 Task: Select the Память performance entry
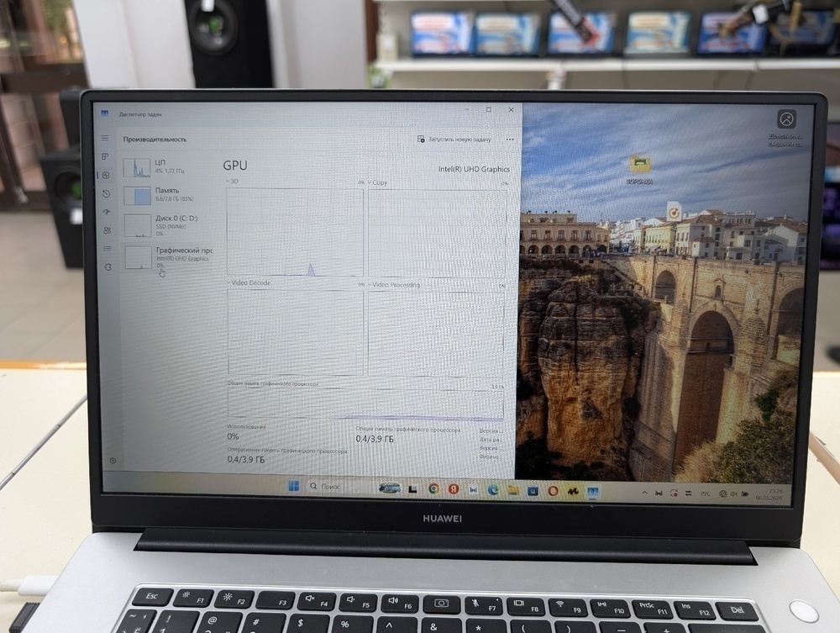(167, 195)
